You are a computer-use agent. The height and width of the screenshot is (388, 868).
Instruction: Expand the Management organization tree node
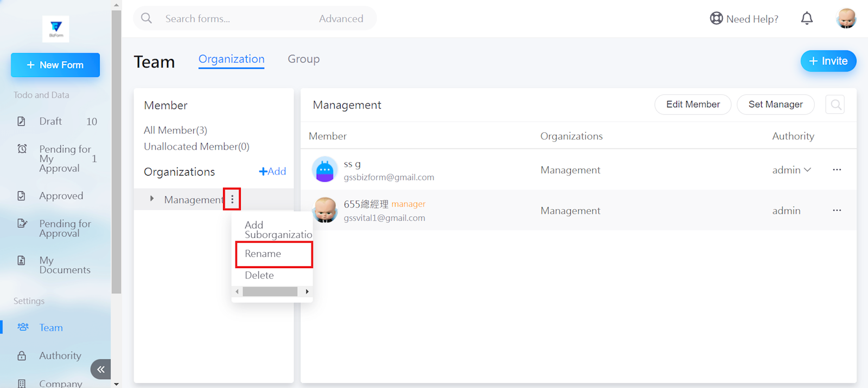click(x=152, y=199)
